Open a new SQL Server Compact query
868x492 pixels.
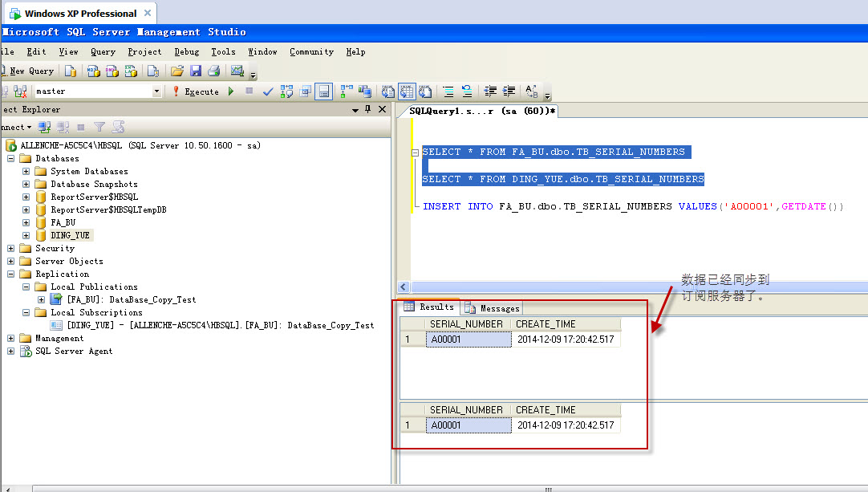153,71
